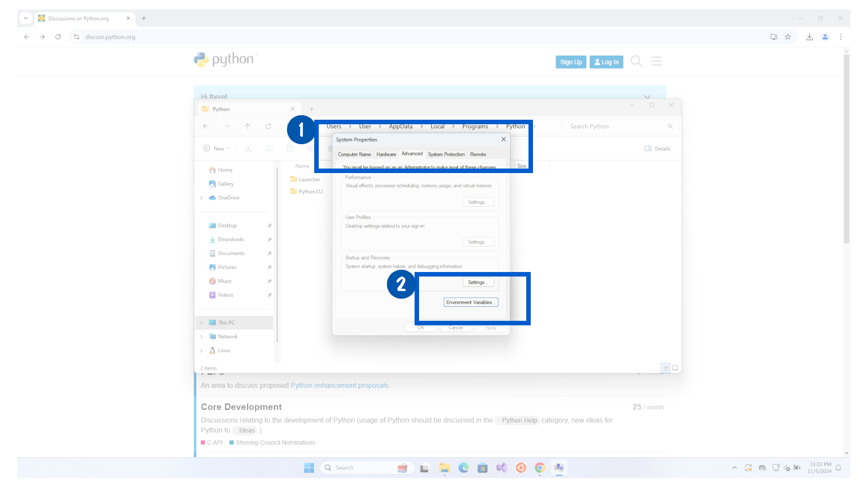
Task: Open File Explorer from the taskbar
Action: [x=444, y=468]
